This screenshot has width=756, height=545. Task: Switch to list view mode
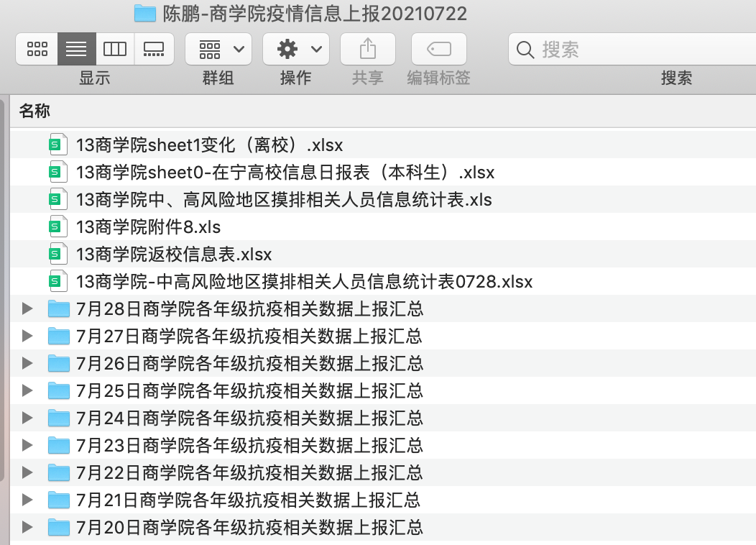[76, 49]
